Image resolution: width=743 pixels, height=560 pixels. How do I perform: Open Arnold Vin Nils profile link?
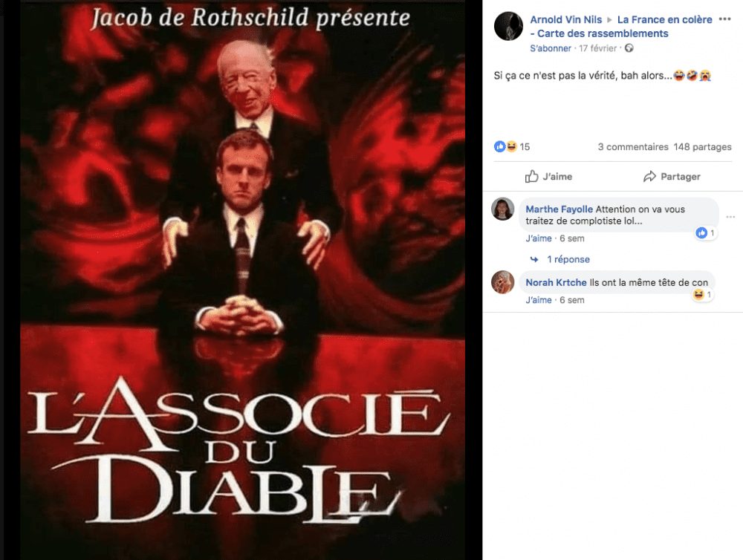tap(565, 19)
